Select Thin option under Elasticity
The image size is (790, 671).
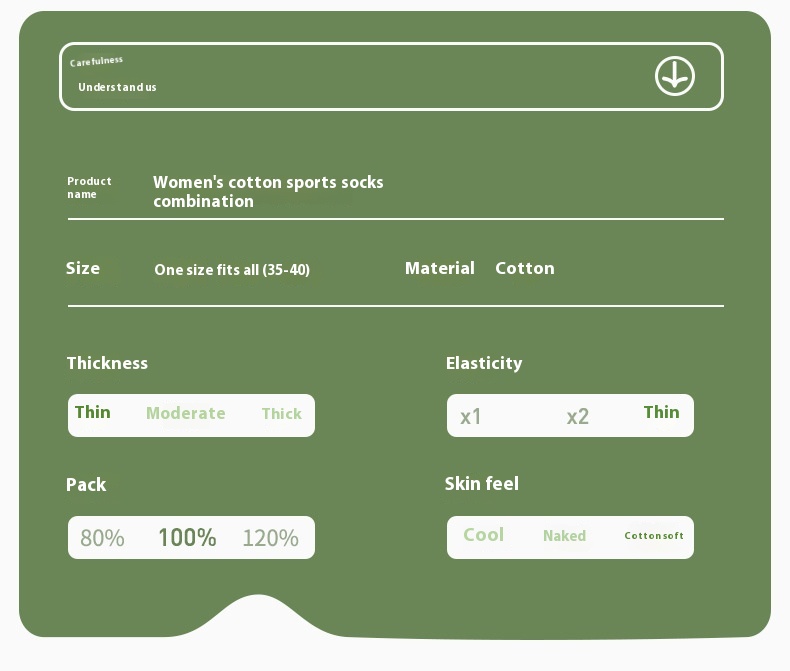tap(661, 412)
